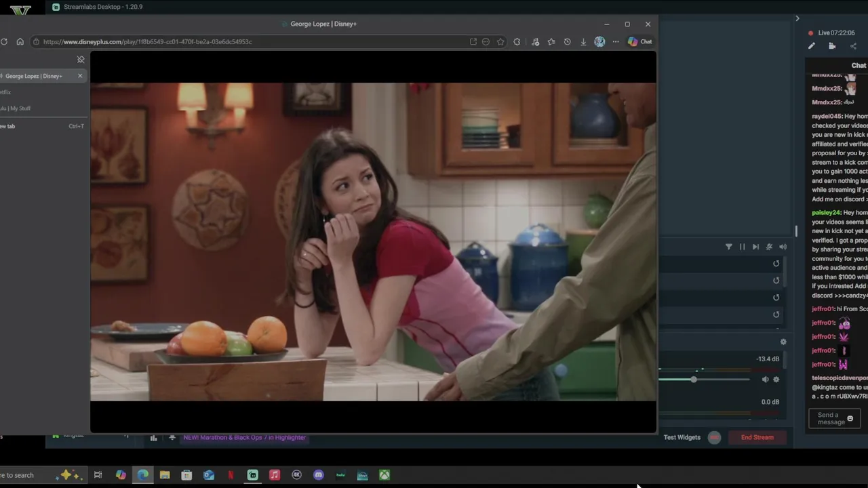
Task: Restart the second media source row
Action: point(776,281)
